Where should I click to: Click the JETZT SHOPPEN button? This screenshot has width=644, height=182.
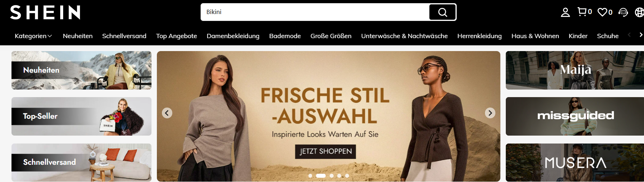[x=326, y=151]
